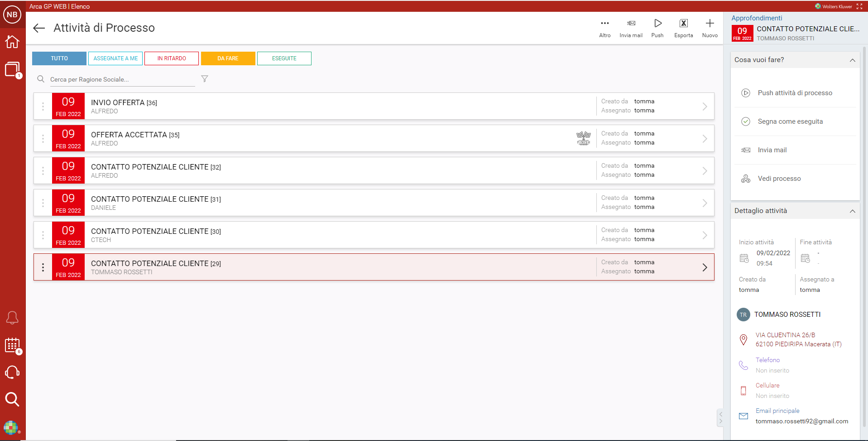868x441 pixels.
Task: Select the DA FARE filter tab
Action: click(228, 58)
